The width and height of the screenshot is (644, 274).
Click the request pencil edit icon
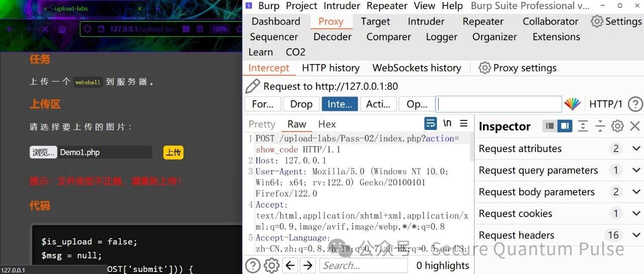click(x=253, y=86)
